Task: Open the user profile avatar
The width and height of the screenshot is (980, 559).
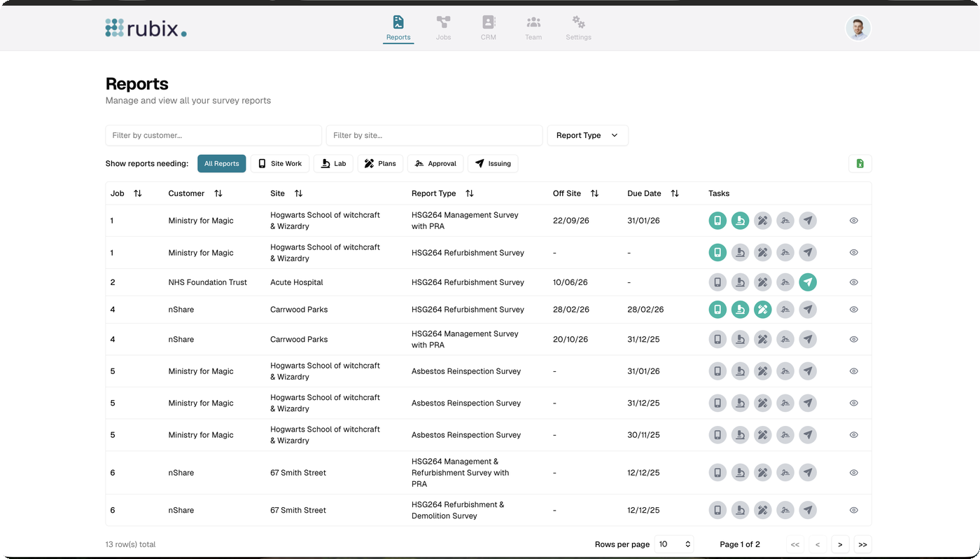Action: [x=858, y=29]
